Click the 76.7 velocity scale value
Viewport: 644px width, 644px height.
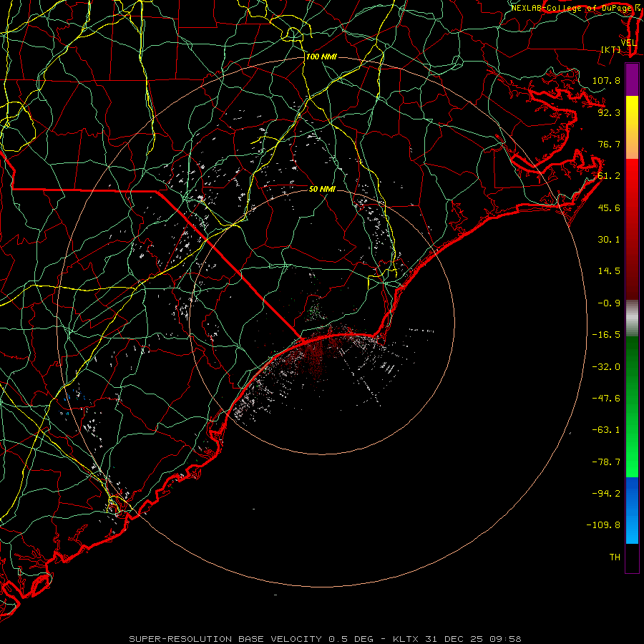(x=609, y=144)
